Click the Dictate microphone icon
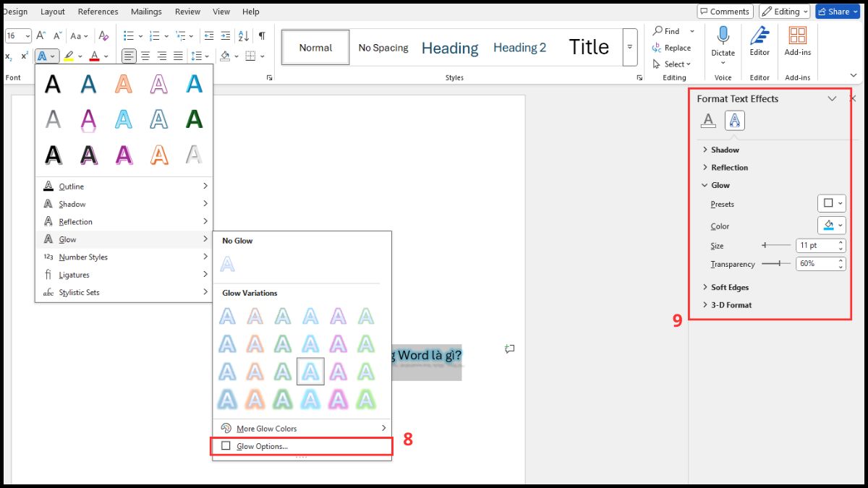The width and height of the screenshot is (868, 488). (x=723, y=36)
